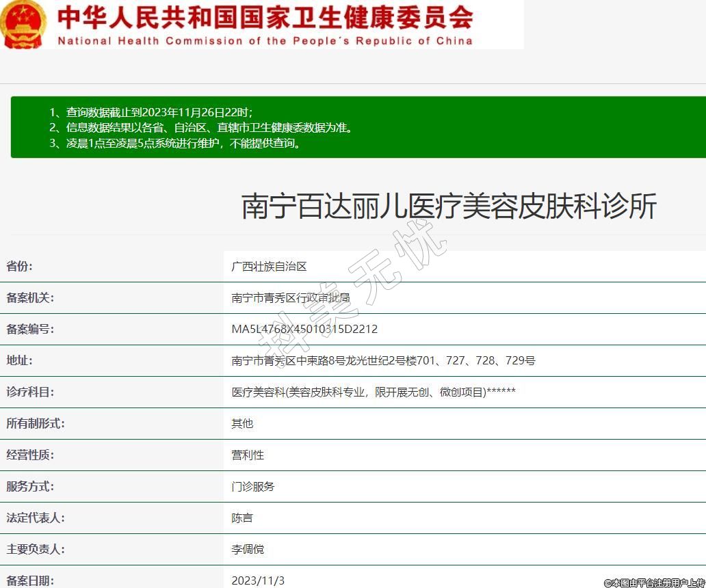Click the third notice line about system maintenance
This screenshot has height=588, width=706.
coord(174,144)
